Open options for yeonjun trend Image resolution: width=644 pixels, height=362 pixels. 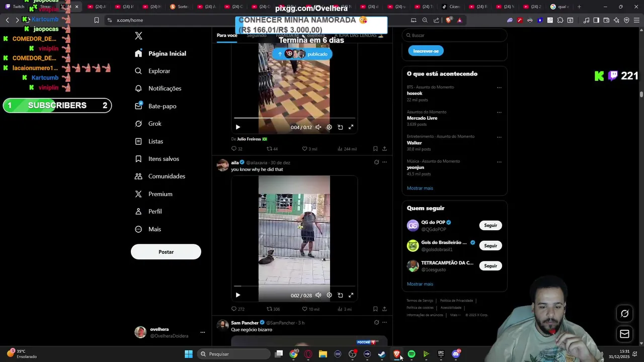499,162
